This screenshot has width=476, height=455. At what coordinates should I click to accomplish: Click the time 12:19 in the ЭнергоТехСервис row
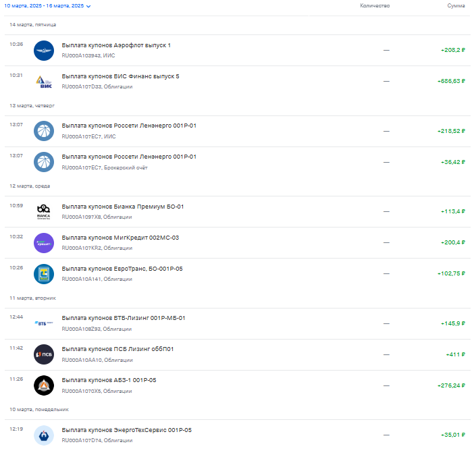point(16,429)
